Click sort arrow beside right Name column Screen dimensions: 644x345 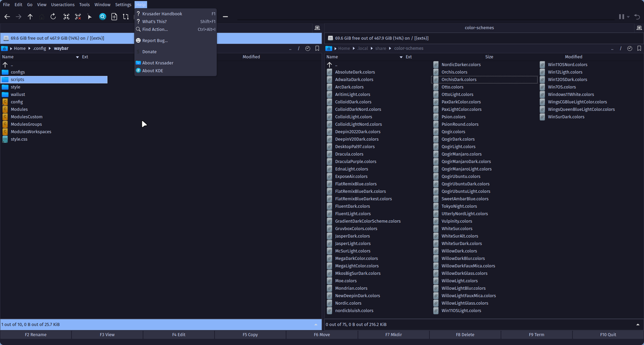401,57
